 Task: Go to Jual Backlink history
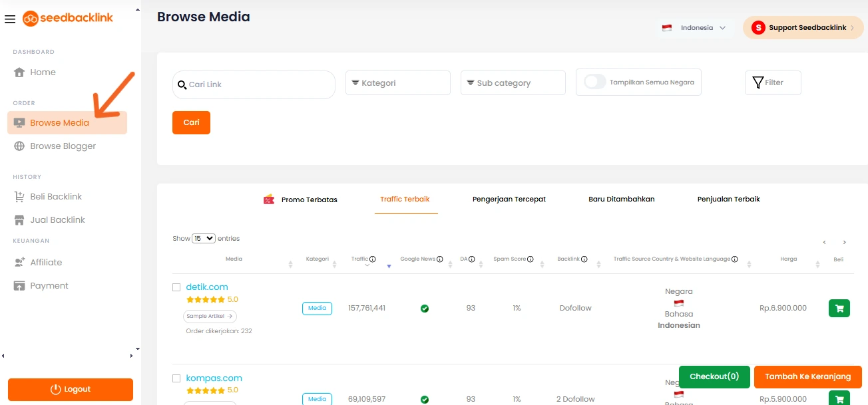pos(57,219)
